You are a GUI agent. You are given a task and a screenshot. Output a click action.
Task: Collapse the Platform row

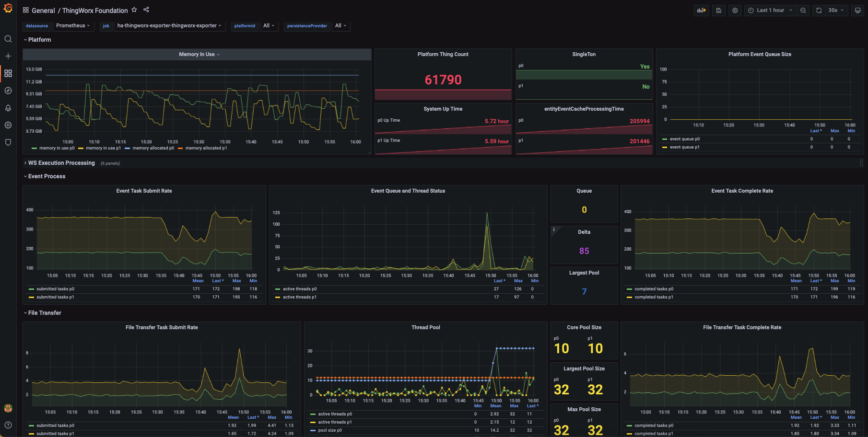(x=37, y=40)
